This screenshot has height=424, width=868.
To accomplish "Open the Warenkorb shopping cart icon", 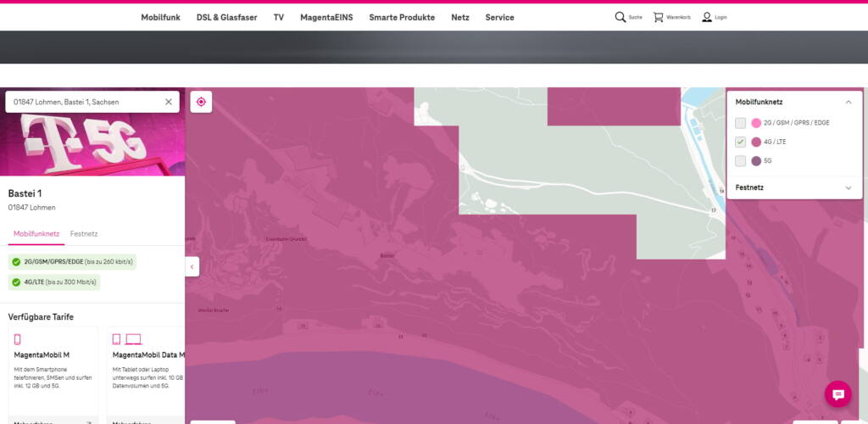I will (658, 17).
